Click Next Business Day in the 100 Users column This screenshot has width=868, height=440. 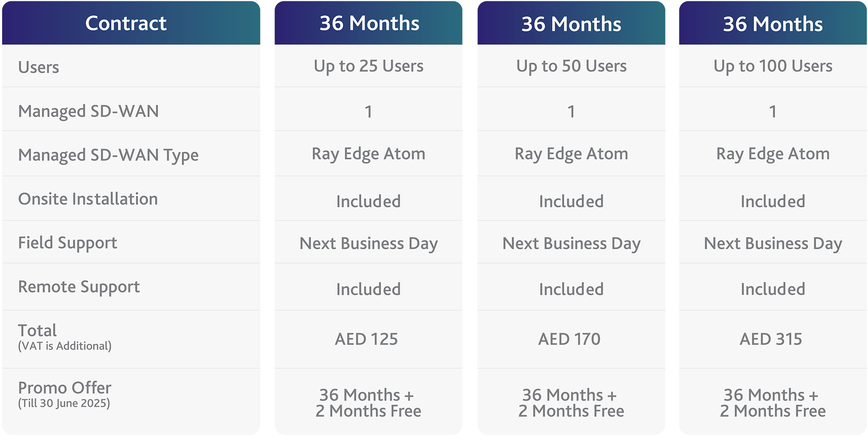773,243
